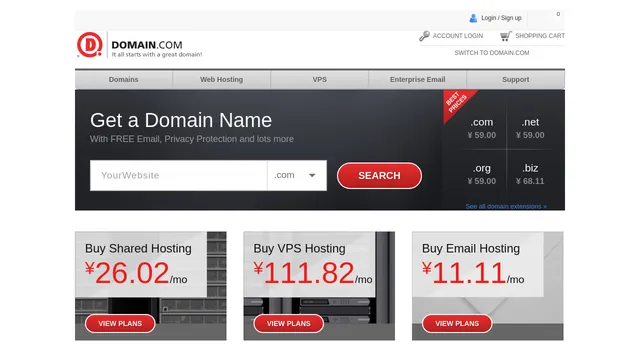This screenshot has height=360, width=640.
Task: Click the cart item count 0
Action: [558, 14]
